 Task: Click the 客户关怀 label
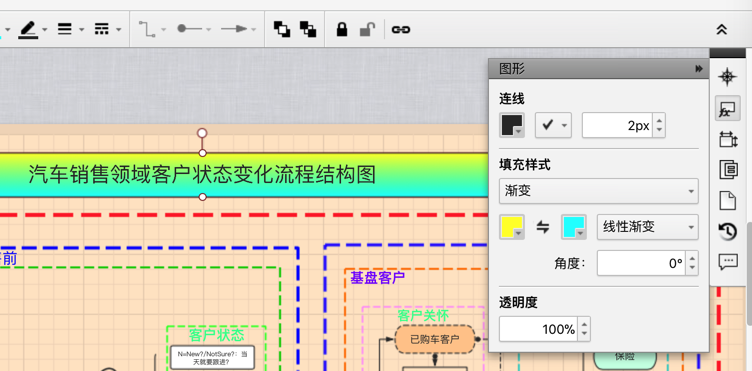(423, 315)
